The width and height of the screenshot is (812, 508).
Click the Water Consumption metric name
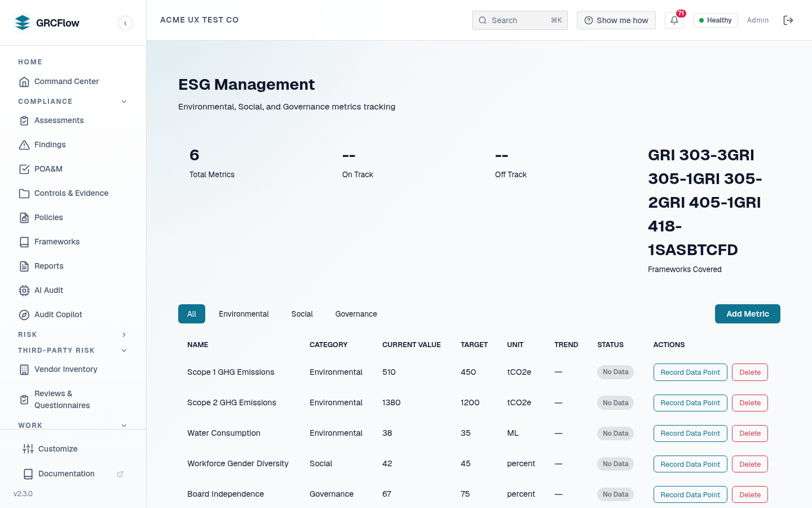click(x=224, y=433)
